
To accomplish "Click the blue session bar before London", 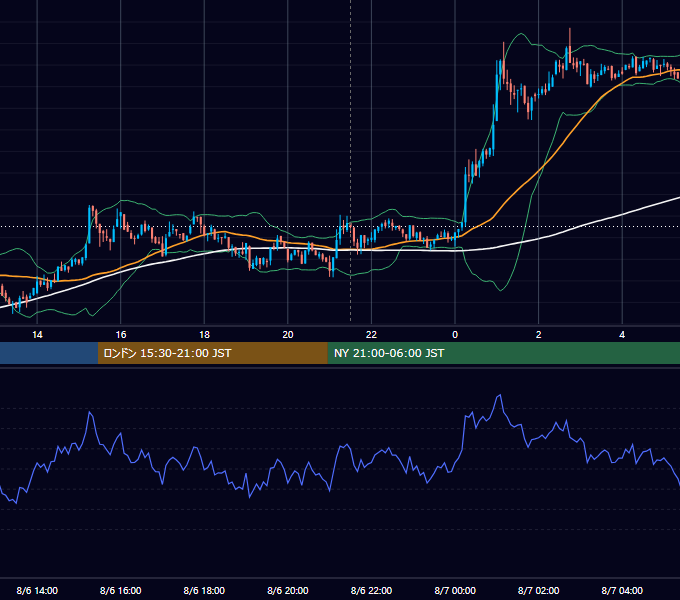I will tap(49, 353).
